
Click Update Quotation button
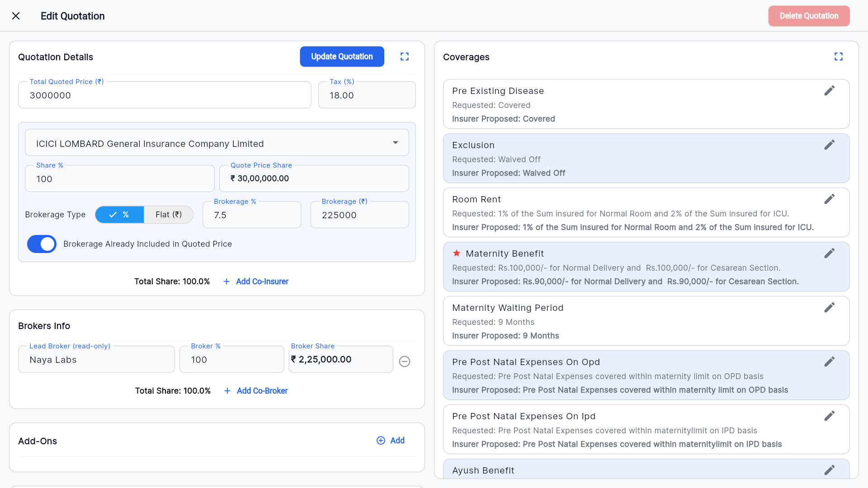click(342, 56)
